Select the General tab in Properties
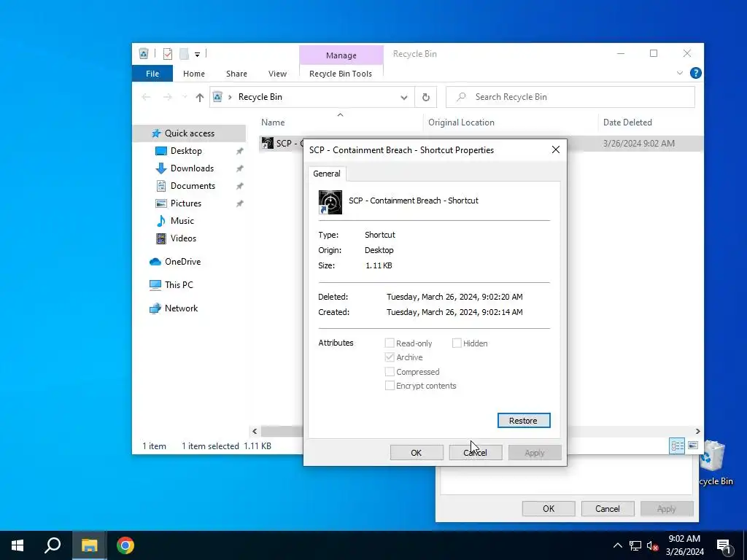The width and height of the screenshot is (747, 560). (327, 174)
